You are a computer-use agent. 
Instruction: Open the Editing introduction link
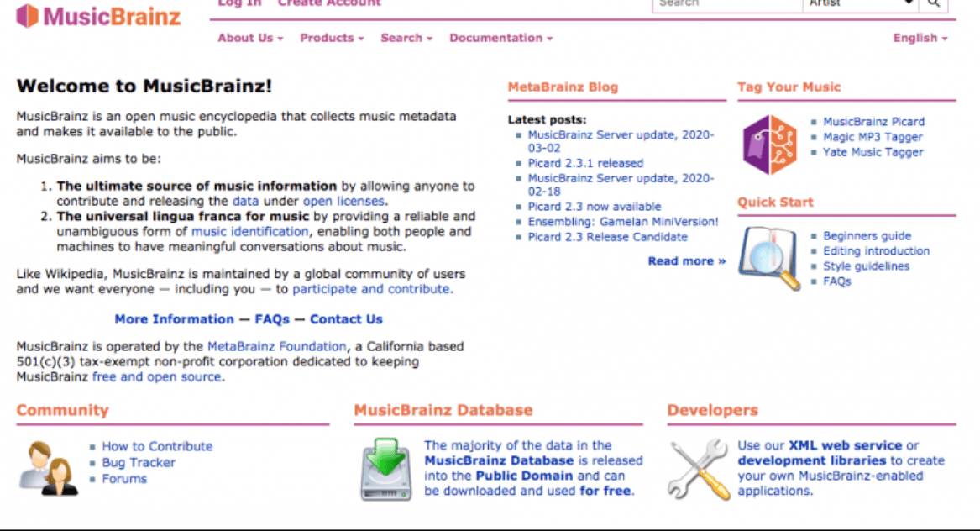(876, 251)
